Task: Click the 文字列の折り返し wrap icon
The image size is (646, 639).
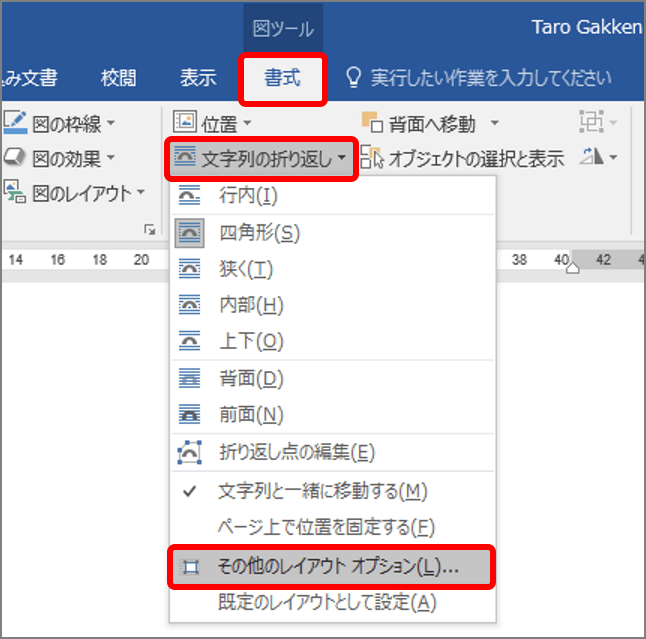Action: point(185,157)
